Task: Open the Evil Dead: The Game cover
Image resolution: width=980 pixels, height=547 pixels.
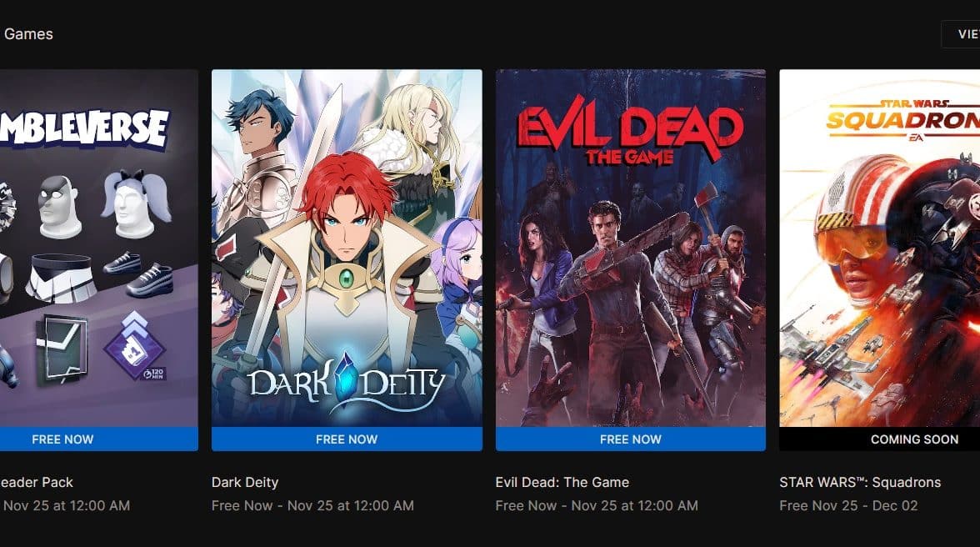Action: click(631, 248)
